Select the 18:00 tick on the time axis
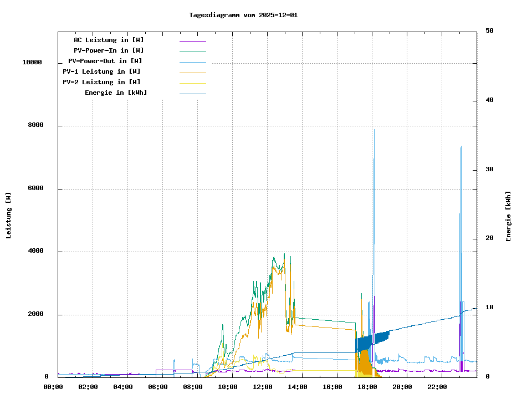 tap(367, 387)
